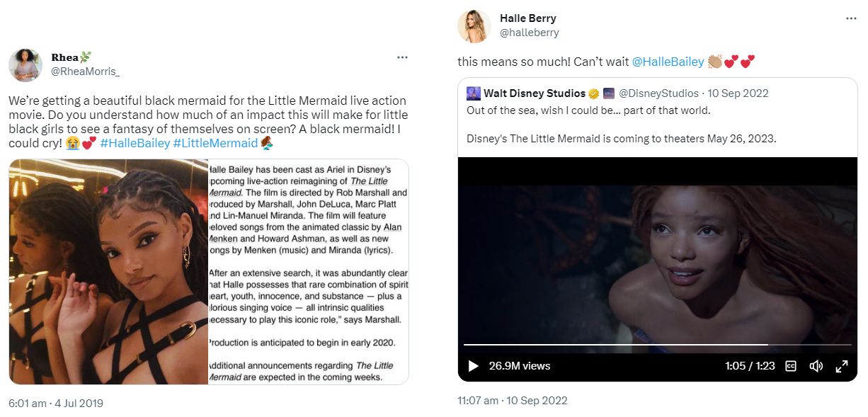
Task: Expand the video to fullscreen
Action: [842, 366]
